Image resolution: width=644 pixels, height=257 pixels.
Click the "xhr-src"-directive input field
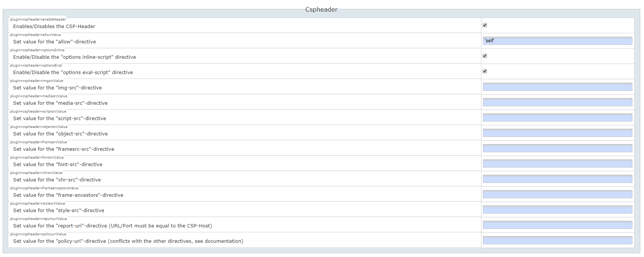click(557, 179)
